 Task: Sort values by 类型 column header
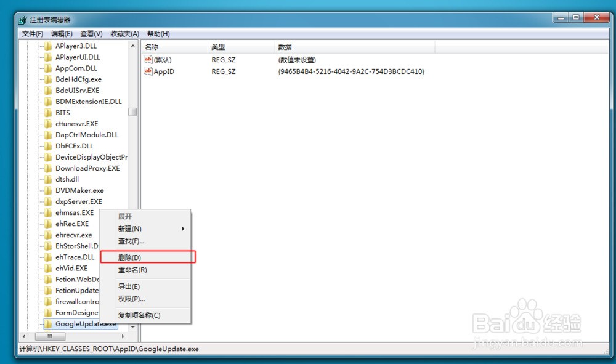click(x=241, y=47)
